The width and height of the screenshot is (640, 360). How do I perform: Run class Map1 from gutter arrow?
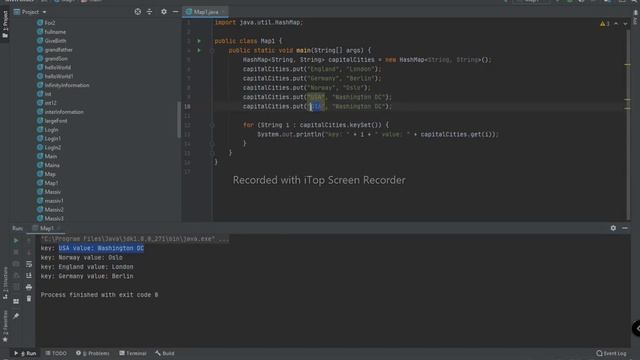[x=199, y=41]
